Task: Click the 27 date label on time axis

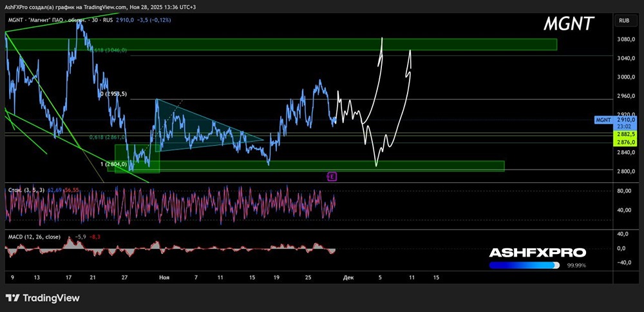Action: click(x=124, y=277)
